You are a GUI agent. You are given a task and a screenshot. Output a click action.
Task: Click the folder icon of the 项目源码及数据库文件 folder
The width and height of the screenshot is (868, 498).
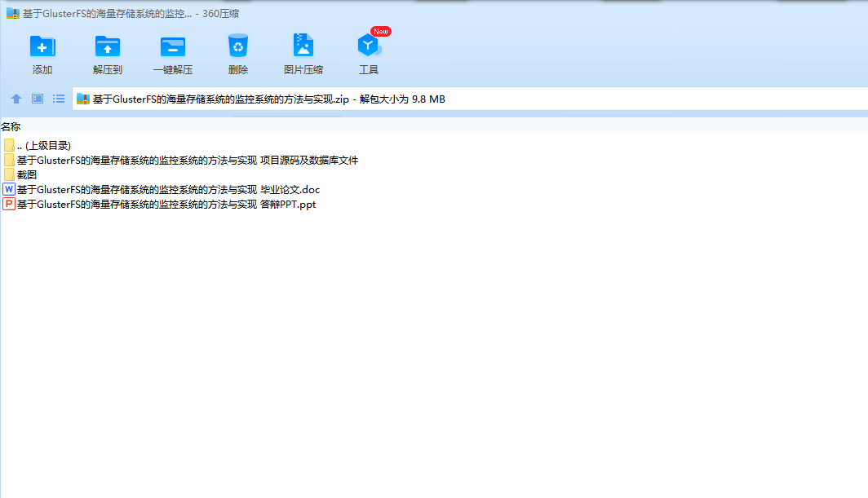[9, 161]
